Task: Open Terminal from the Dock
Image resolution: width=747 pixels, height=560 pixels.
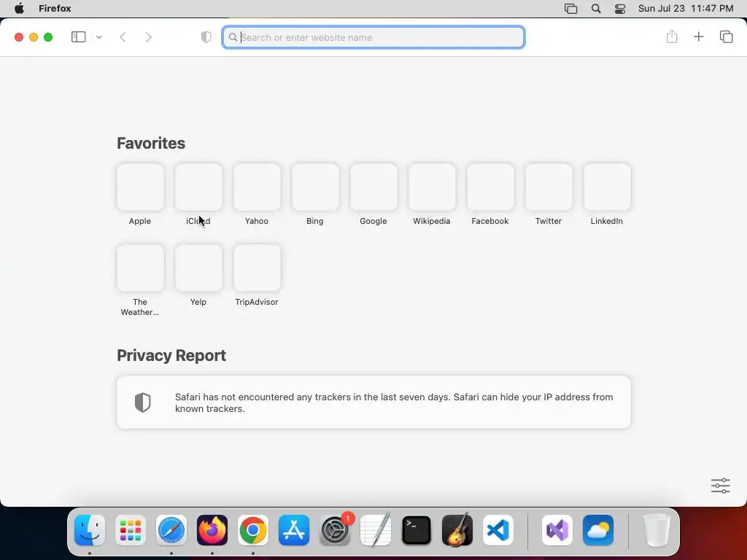Action: point(417,530)
